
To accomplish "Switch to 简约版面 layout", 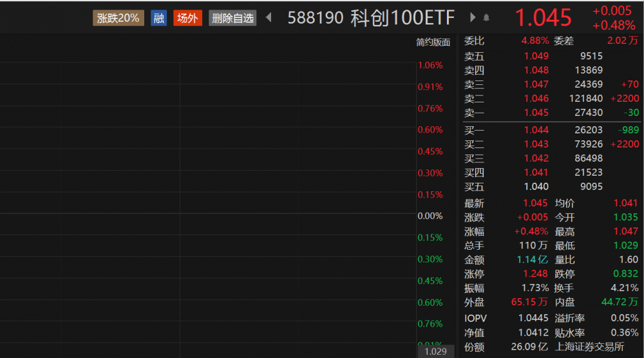I will [433, 42].
